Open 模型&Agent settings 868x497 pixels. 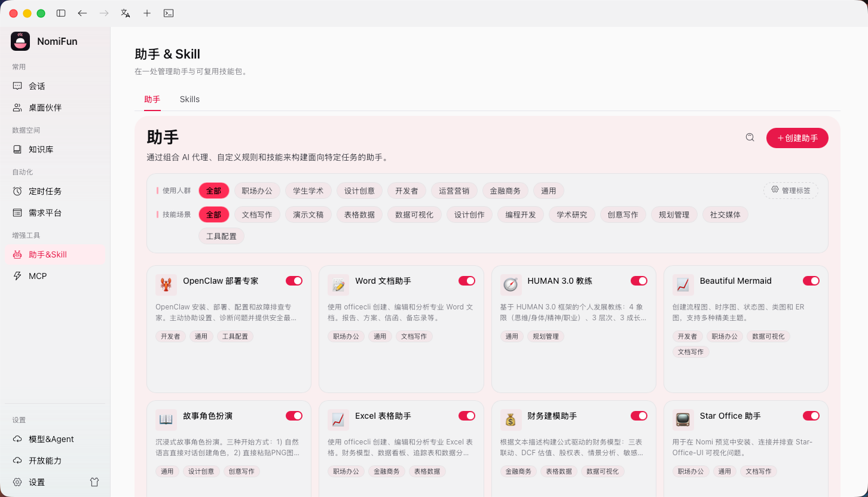click(55, 439)
